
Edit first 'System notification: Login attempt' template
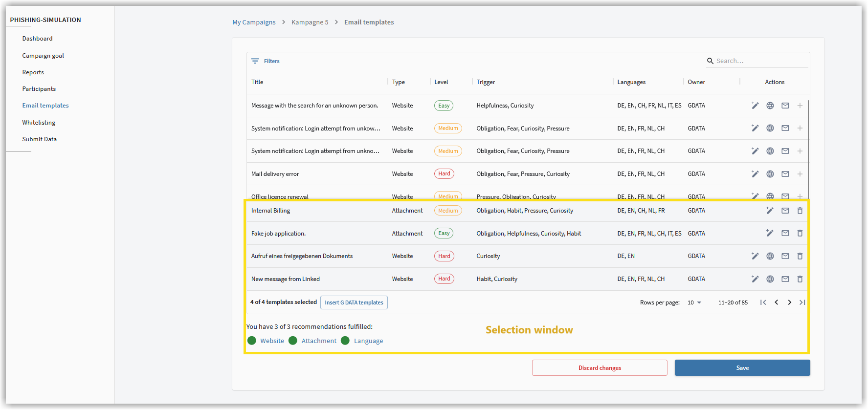[755, 128]
